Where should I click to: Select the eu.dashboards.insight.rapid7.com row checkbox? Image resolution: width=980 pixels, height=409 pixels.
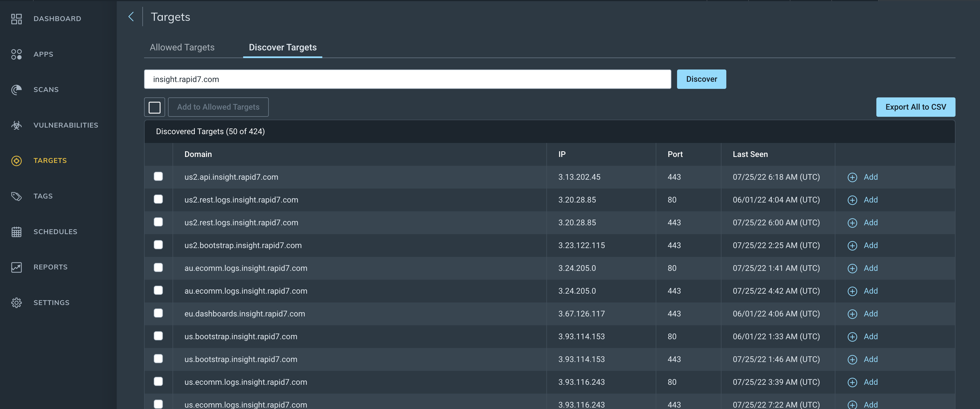click(x=158, y=313)
